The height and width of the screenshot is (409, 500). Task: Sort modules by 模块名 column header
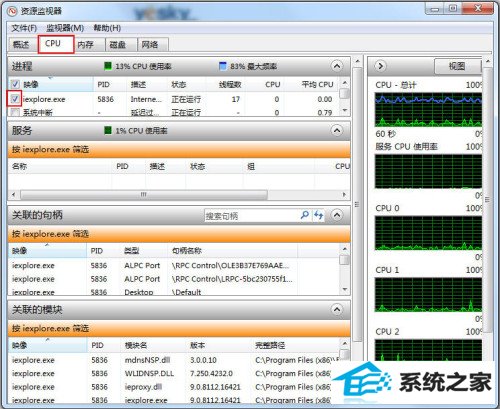point(153,345)
